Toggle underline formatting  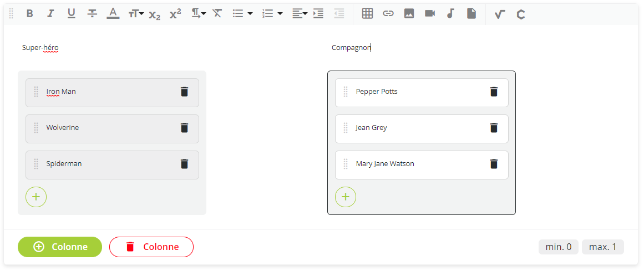[72, 13]
